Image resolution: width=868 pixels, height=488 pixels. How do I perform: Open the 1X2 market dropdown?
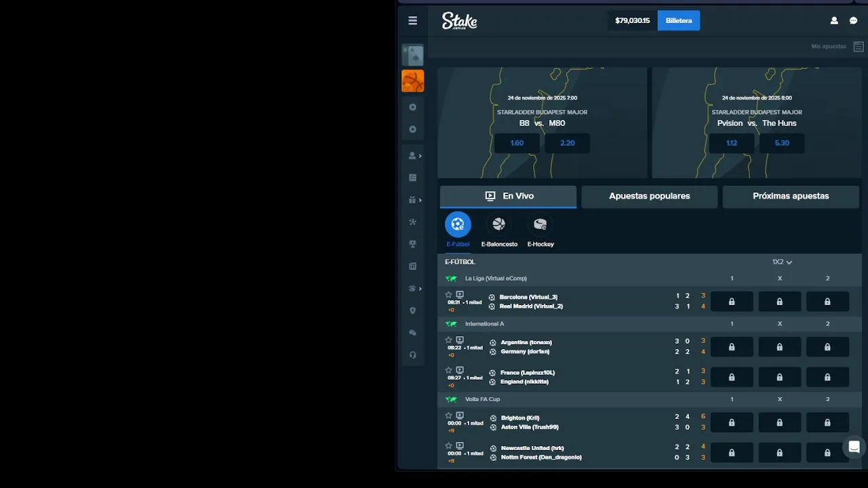point(782,262)
